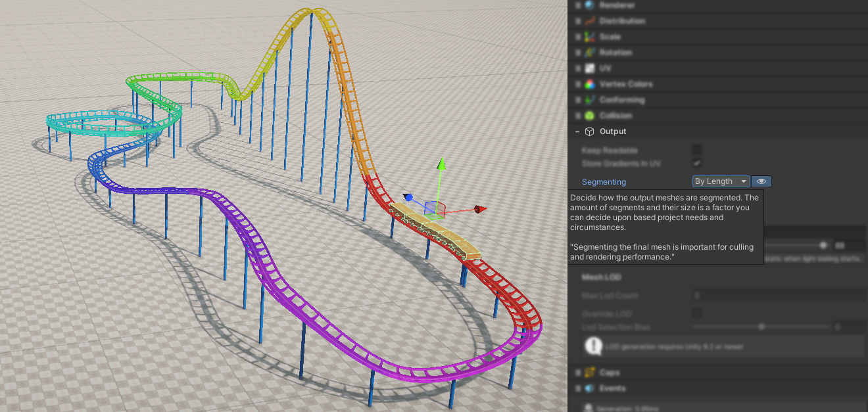This screenshot has height=412, width=868.
Task: Click the Segmenting property label
Action: (604, 182)
